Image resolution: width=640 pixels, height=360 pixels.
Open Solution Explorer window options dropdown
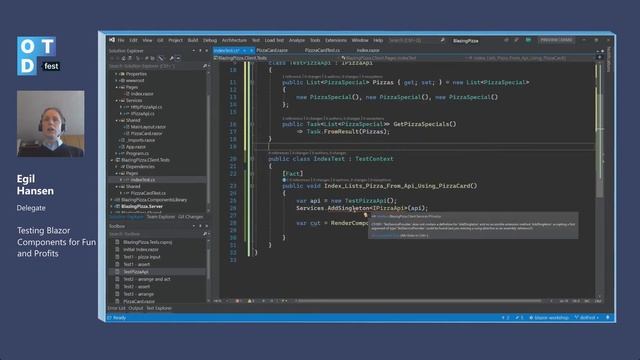pyautogui.click(x=194, y=51)
